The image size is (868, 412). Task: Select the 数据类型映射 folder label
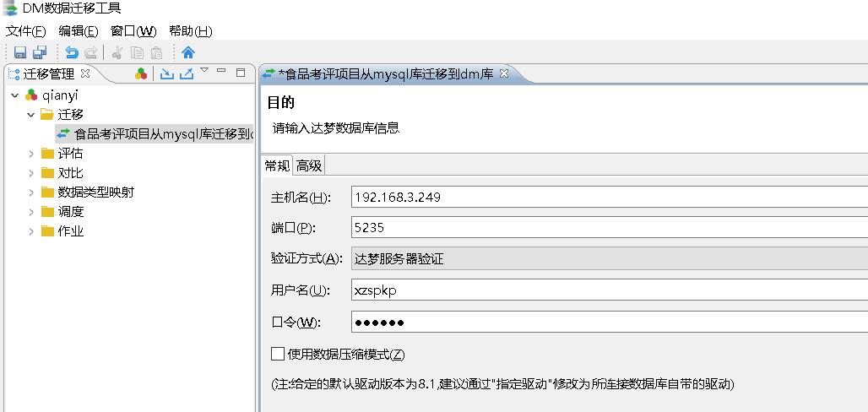coord(95,192)
